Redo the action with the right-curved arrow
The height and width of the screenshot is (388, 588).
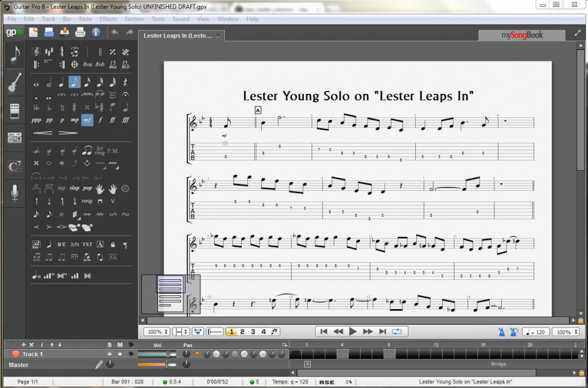[x=129, y=32]
